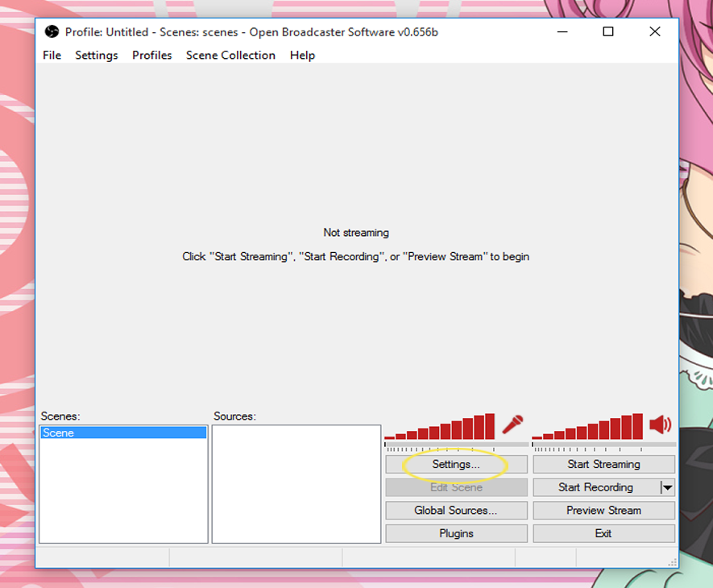The image size is (713, 588).
Task: Open the Settings menu in menu bar
Action: (x=97, y=55)
